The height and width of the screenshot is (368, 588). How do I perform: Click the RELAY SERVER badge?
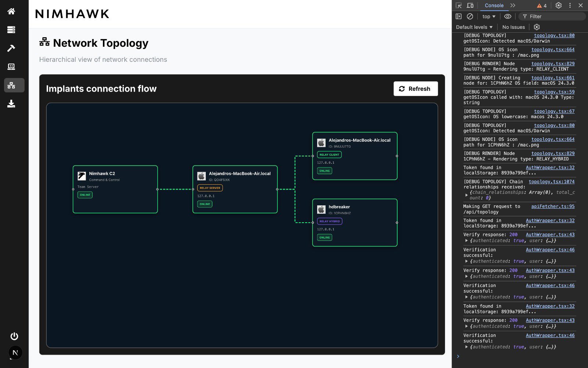coord(210,188)
